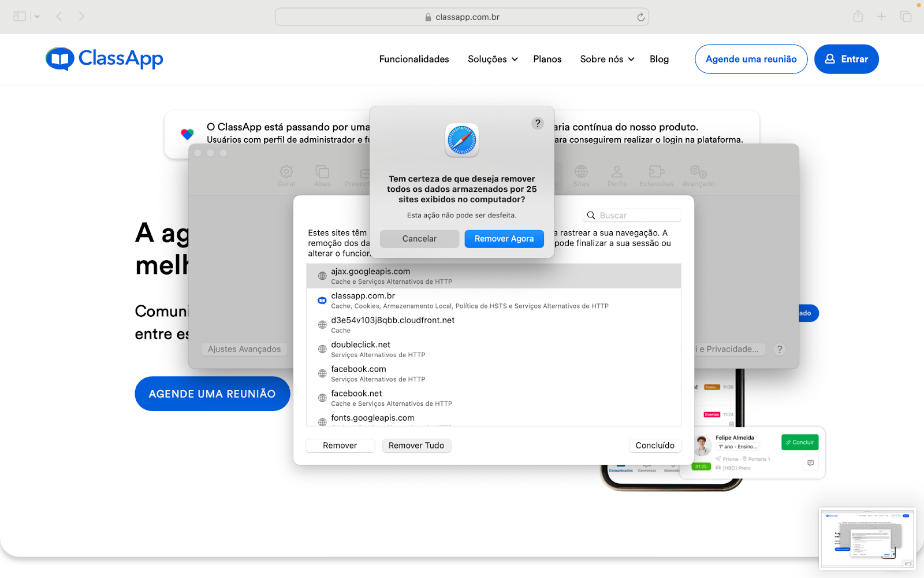924x578 pixels.
Task: Select the facebook.com row
Action: tap(494, 373)
